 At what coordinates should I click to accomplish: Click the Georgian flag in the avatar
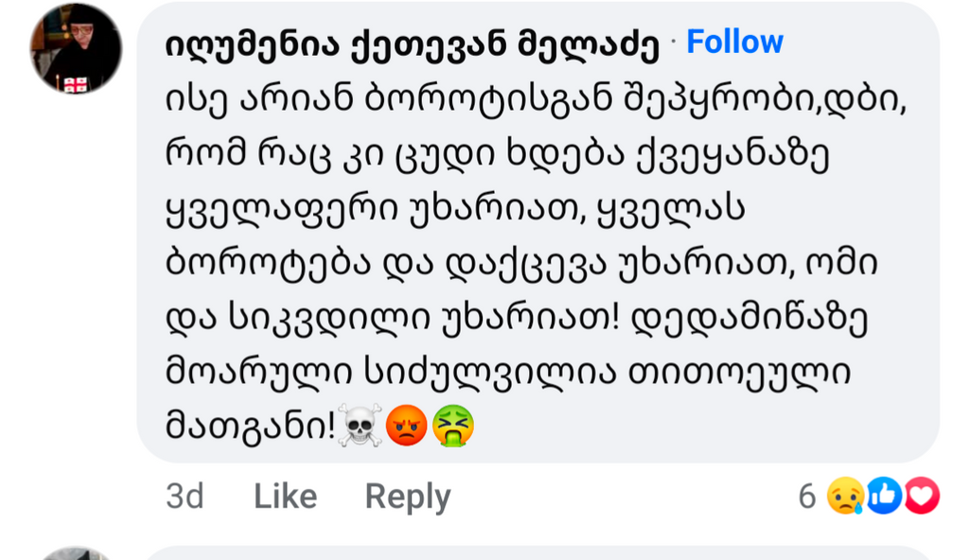(x=76, y=84)
